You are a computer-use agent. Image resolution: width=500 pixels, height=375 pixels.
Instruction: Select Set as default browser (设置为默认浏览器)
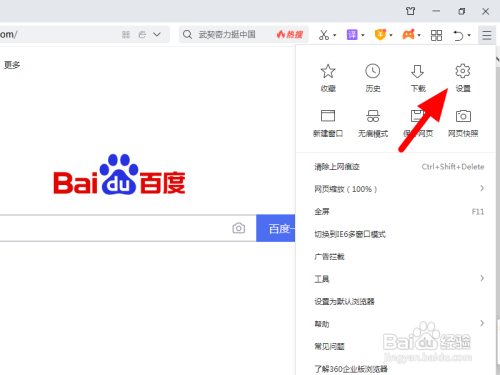tap(396, 302)
